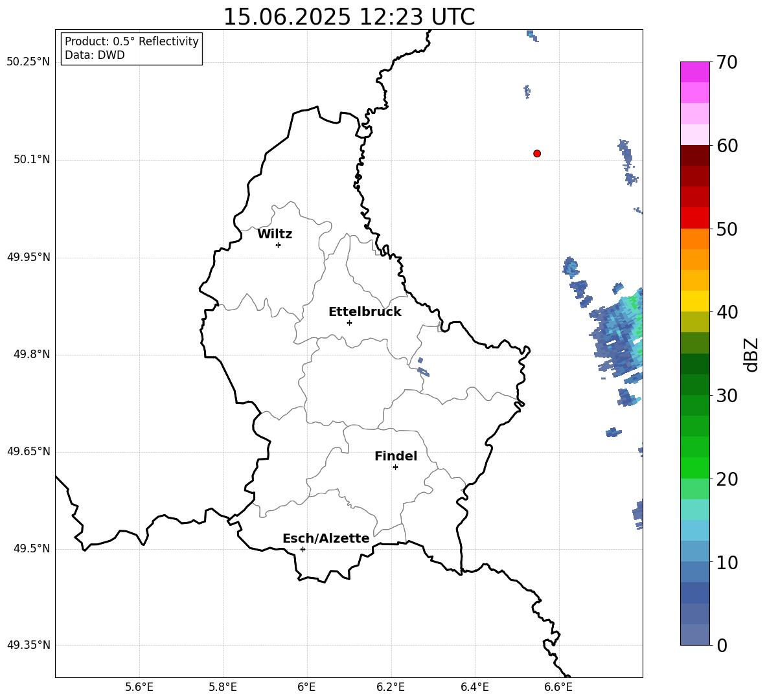Viewport: 767px width, 700px height.
Task: Click the title 15.06.2025 12:23 UTC
Action: click(x=349, y=17)
